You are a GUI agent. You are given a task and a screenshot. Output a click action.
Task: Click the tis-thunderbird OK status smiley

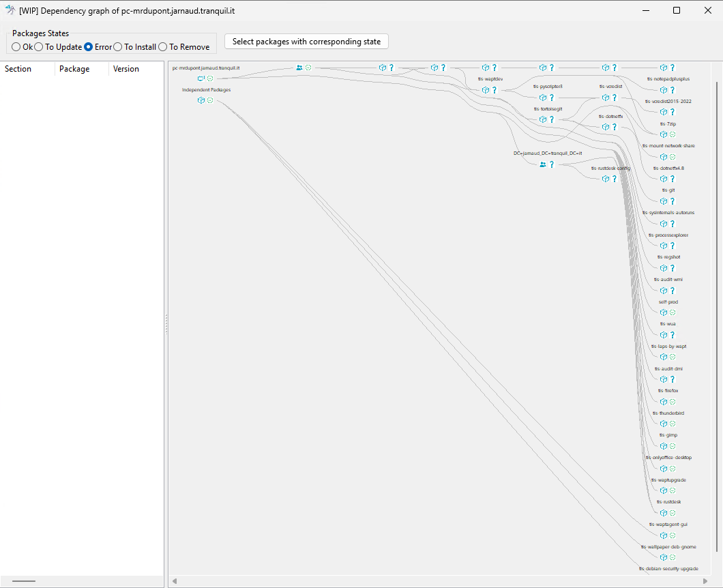coord(673,424)
